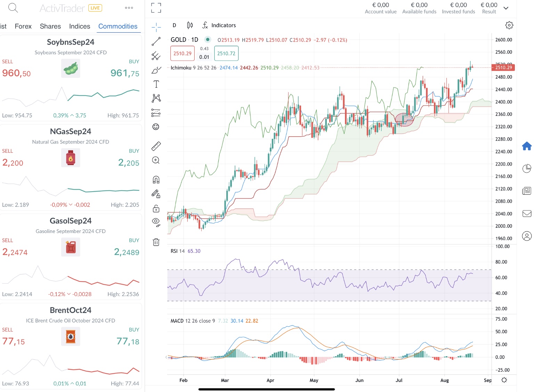
Task: Select the trend line drawing tool
Action: click(x=156, y=41)
